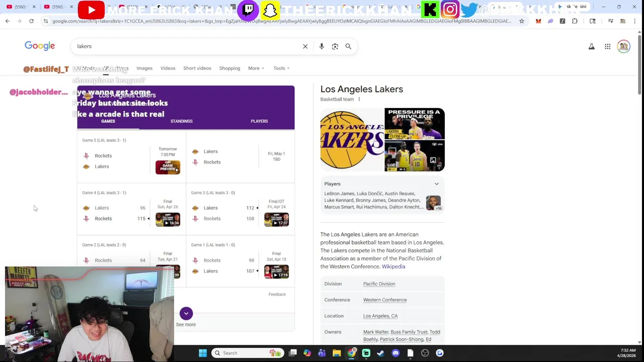This screenshot has height=362, width=644.
Task: Open the Pressure Is A Privilege image
Action: tap(415, 124)
